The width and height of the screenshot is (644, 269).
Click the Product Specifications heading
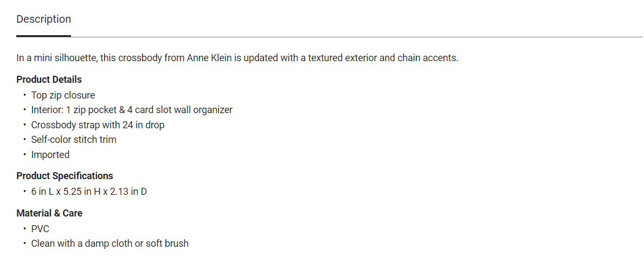tap(65, 176)
